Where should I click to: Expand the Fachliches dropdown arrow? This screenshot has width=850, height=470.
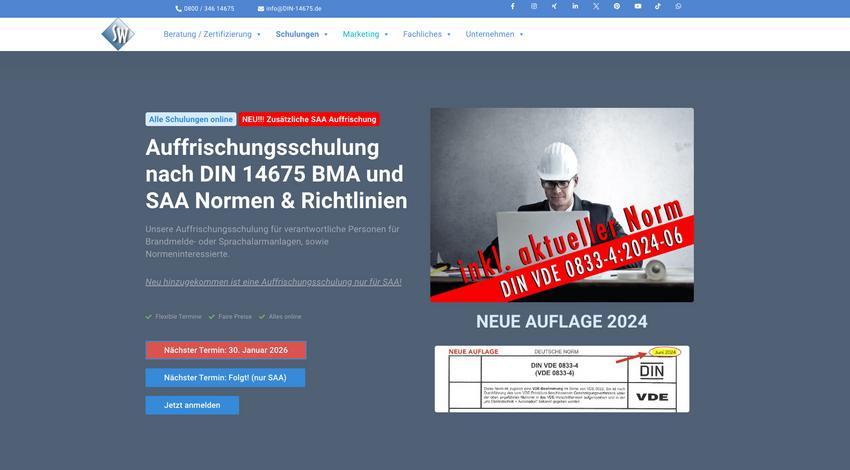[x=449, y=35]
